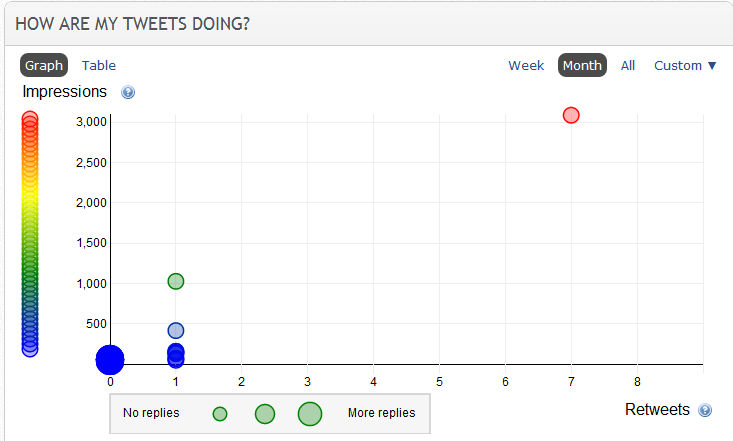Open the Custom date range dropdown
Screen dimensions: 733x441
tap(685, 65)
